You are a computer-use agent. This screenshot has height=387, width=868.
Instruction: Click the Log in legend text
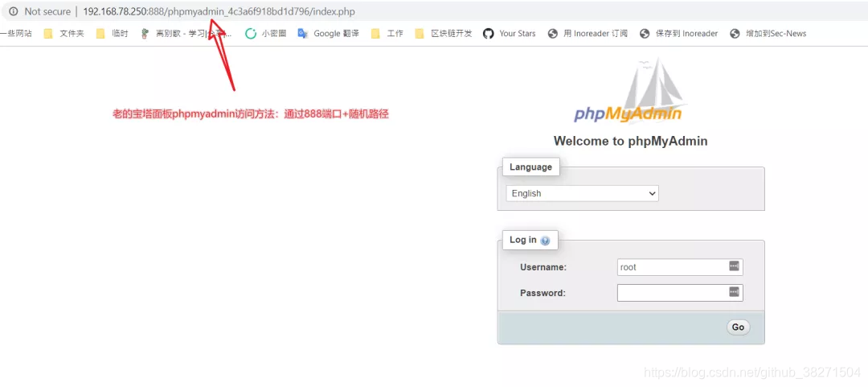point(523,240)
